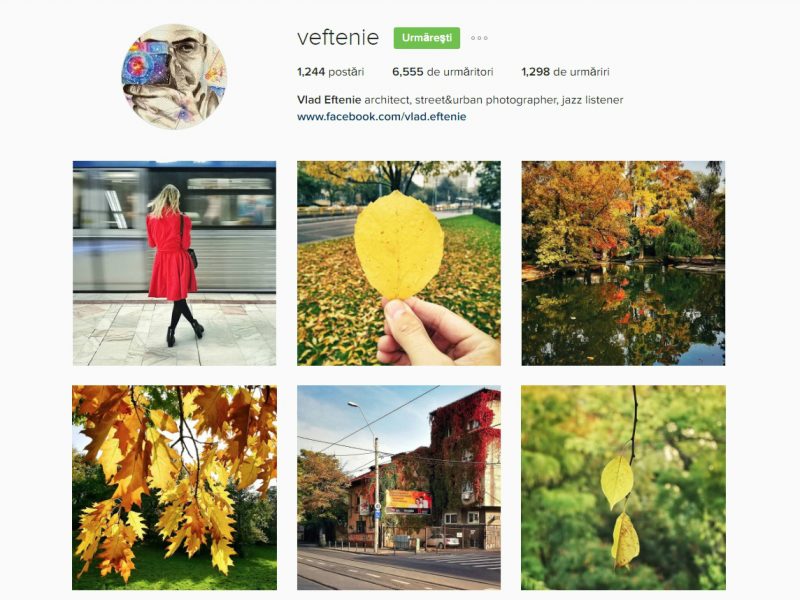800x600 pixels.
Task: Open the woman in red coat photo
Action: [174, 263]
